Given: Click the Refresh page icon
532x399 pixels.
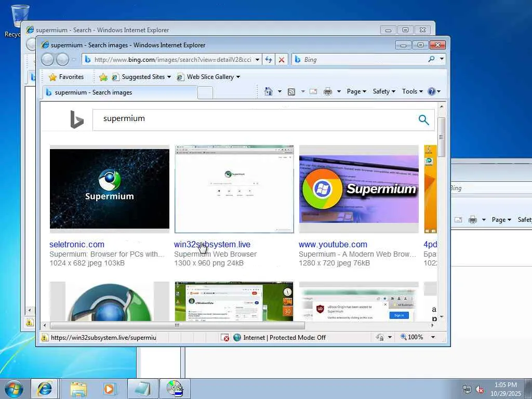Looking at the screenshot, I should (x=269, y=60).
